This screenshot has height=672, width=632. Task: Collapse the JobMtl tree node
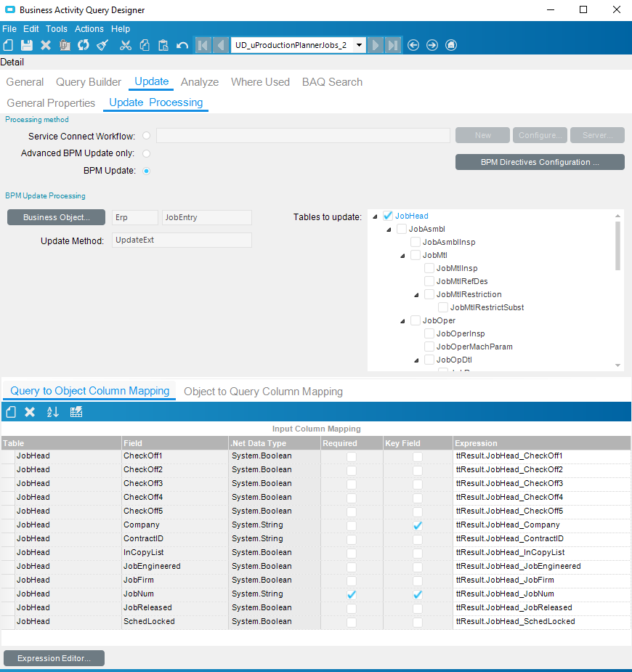coord(402,256)
